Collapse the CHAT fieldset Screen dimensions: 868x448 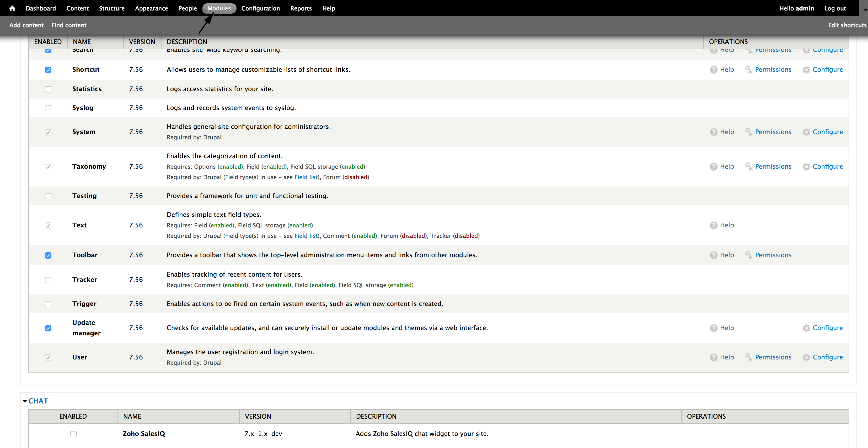point(38,401)
